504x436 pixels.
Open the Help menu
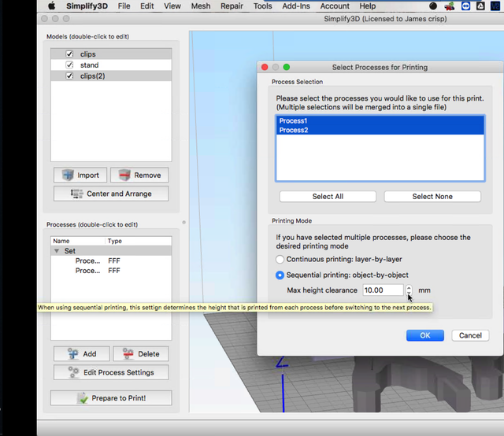(368, 6)
